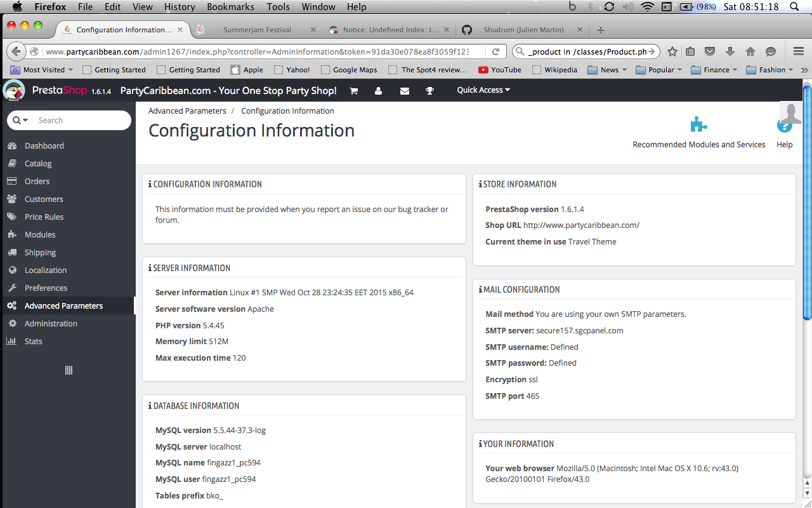The width and height of the screenshot is (812, 508).
Task: Click the trophy icon in header
Action: 429,91
